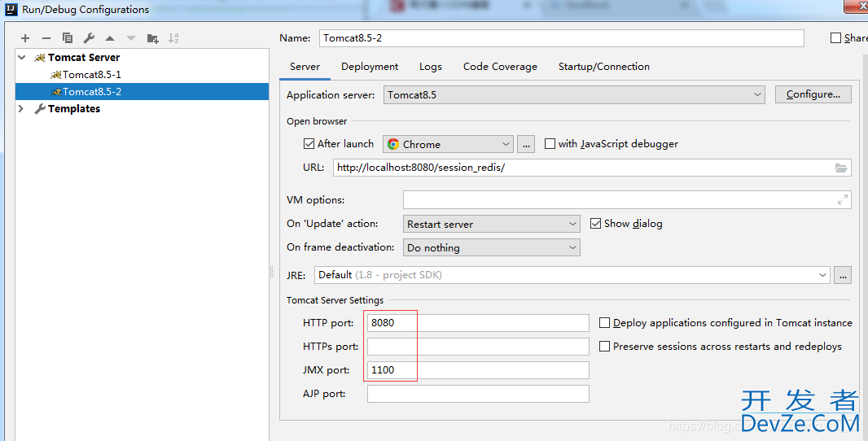The width and height of the screenshot is (868, 441).
Task: Click Open browser section label
Action: coord(317,121)
